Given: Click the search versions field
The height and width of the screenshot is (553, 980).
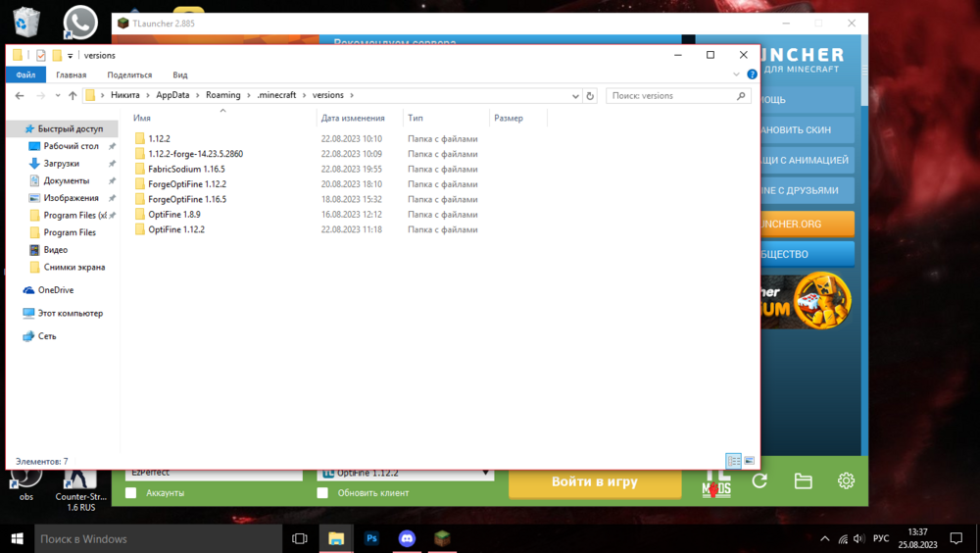Looking at the screenshot, I should point(677,96).
